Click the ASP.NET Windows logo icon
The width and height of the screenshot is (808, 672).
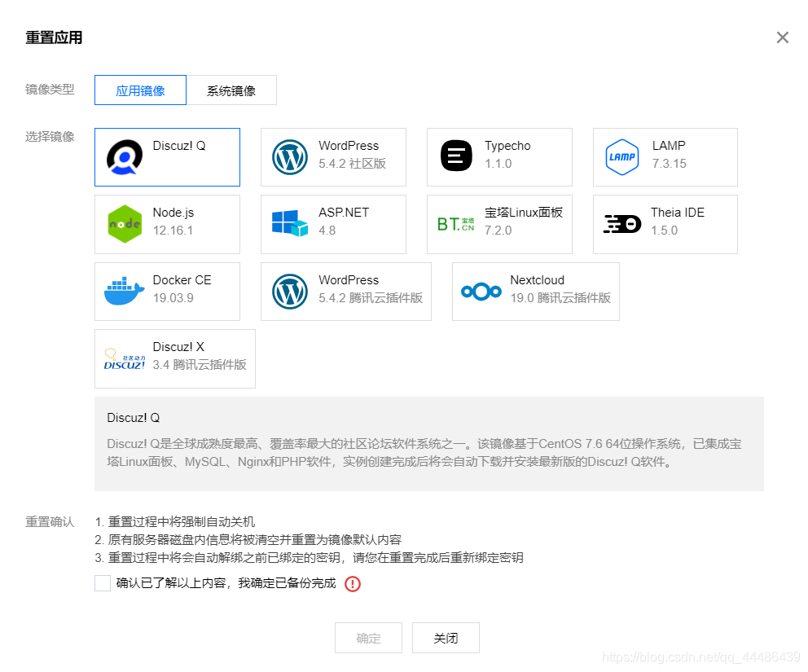click(x=290, y=223)
